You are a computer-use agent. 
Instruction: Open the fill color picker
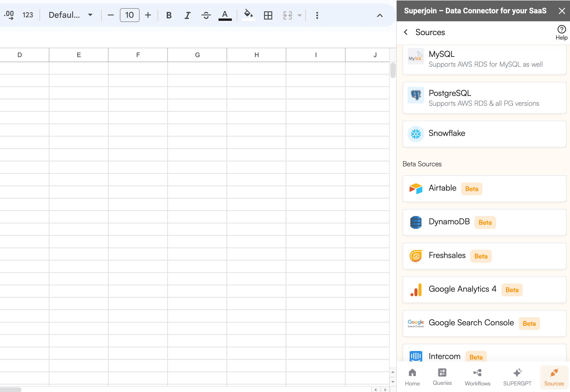248,15
